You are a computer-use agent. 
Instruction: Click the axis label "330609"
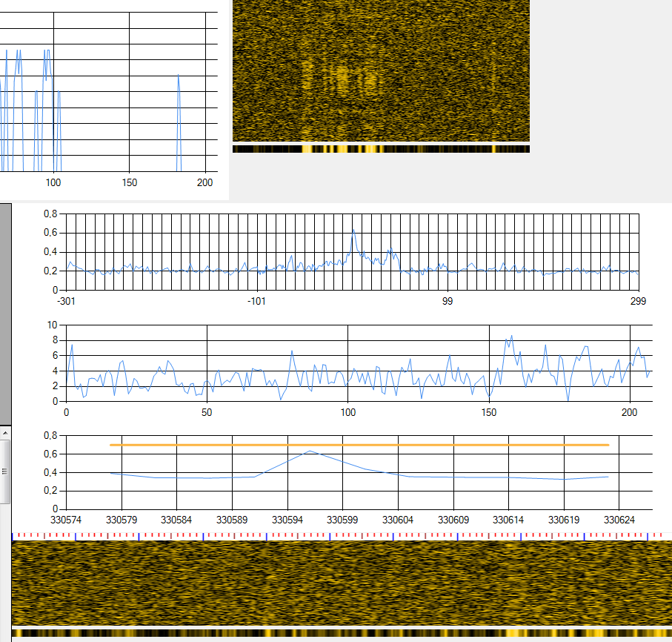pos(453,520)
